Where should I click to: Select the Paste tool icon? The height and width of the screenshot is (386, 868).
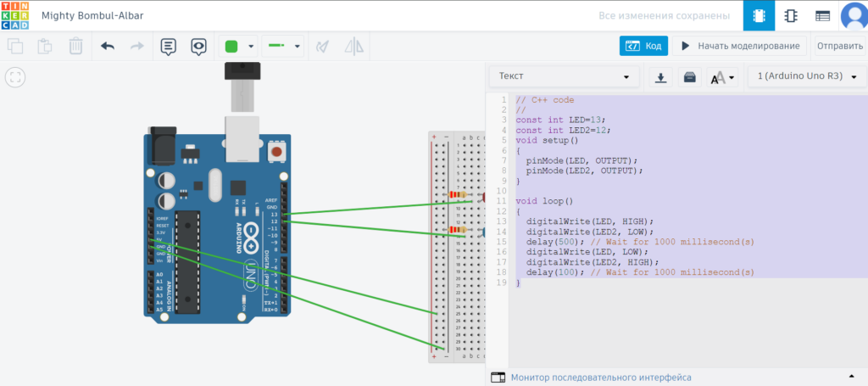[x=45, y=46]
